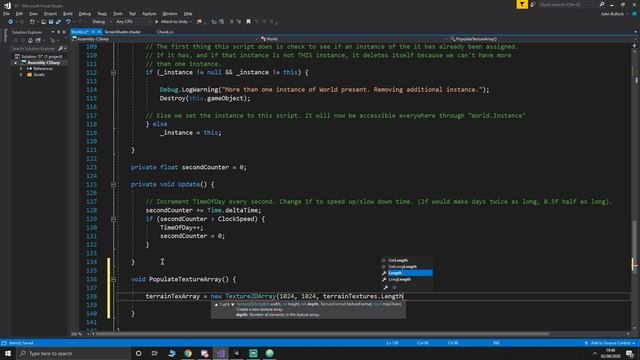Screen dimensions: 640x360
Task: Open the Debug configuration dropdown
Action: coord(101,22)
